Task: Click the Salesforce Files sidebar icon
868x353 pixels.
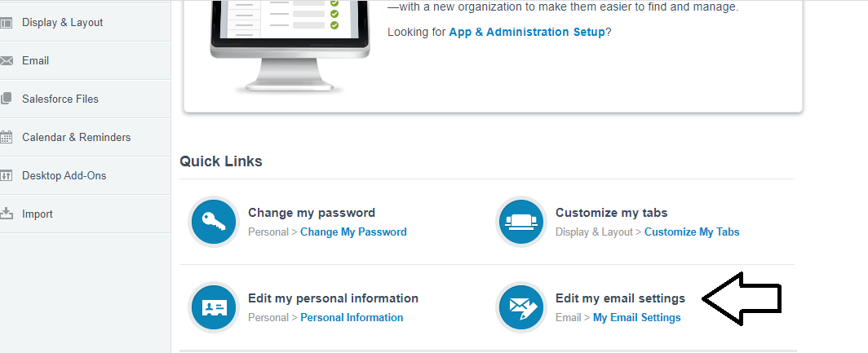Action: pyautogui.click(x=7, y=99)
